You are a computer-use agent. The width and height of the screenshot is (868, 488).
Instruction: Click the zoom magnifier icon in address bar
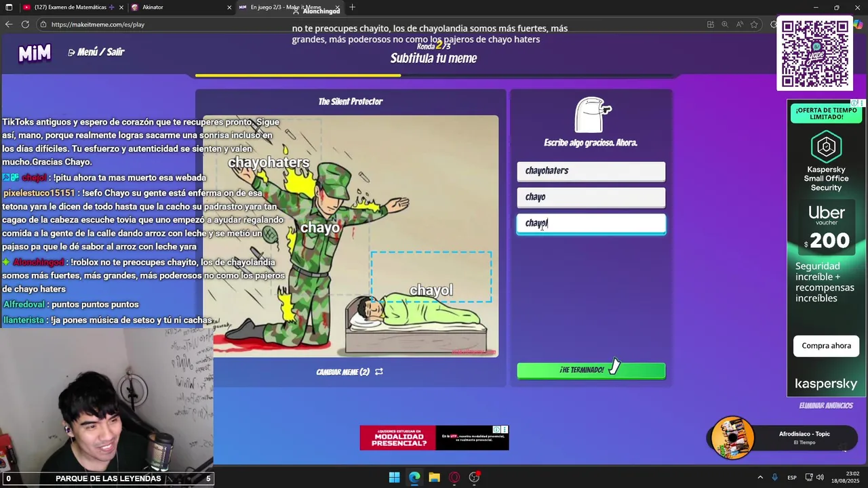click(x=725, y=24)
